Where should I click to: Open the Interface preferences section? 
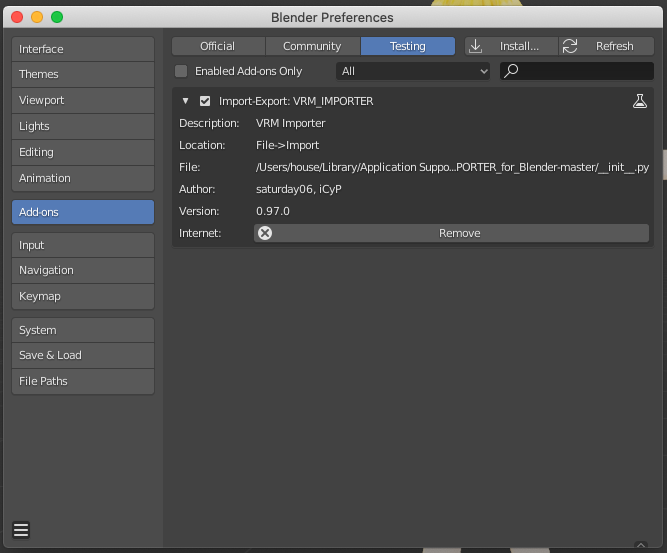(83, 49)
